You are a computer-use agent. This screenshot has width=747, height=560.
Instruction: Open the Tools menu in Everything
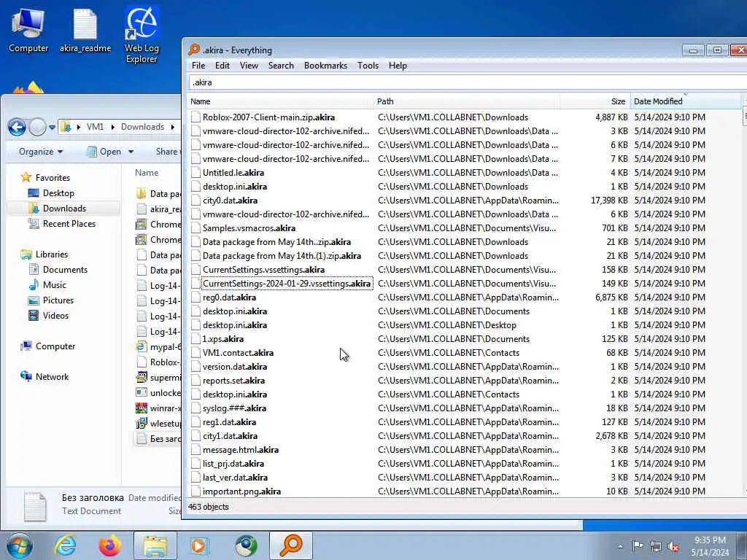pyautogui.click(x=368, y=66)
